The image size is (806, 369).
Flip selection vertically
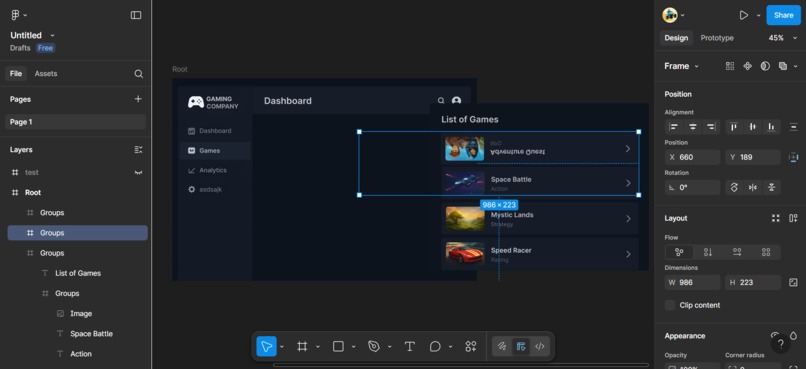(x=771, y=188)
